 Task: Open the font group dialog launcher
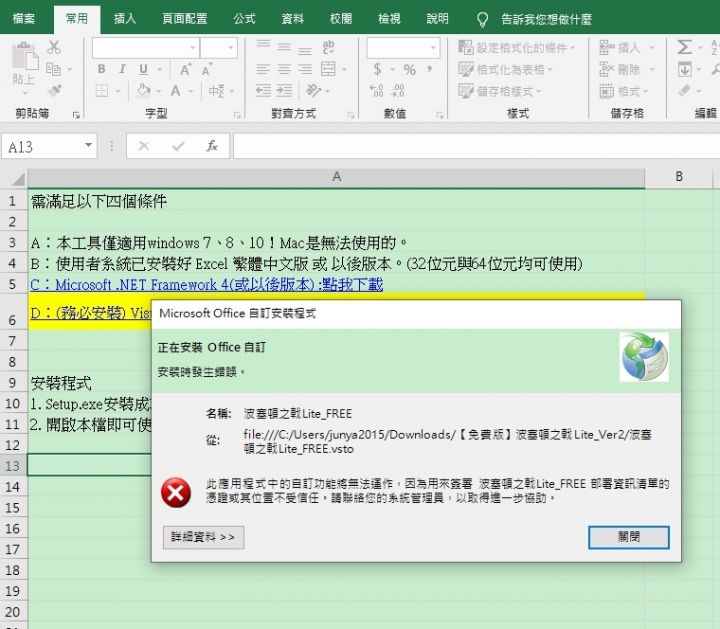click(237, 115)
